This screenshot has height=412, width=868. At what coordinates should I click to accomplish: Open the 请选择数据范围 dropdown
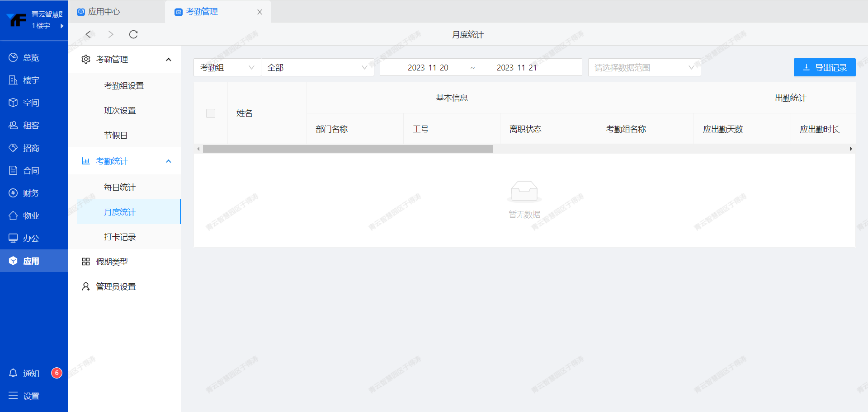pyautogui.click(x=644, y=67)
